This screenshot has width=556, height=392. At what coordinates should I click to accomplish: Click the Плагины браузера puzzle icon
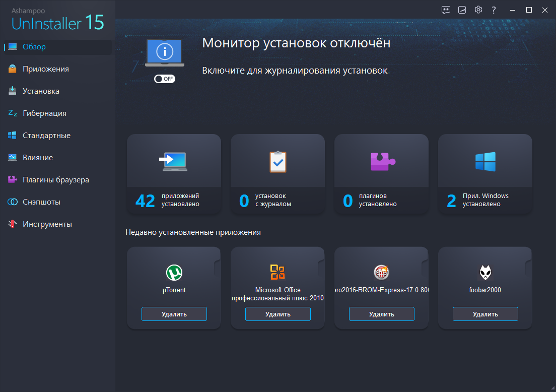(13, 179)
